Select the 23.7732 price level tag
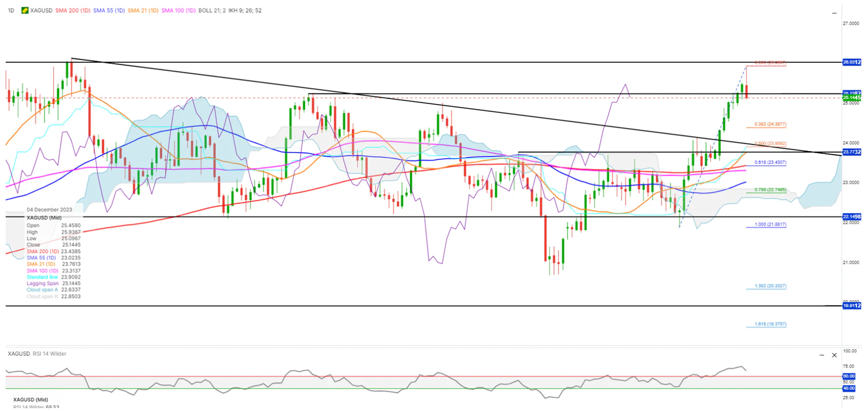Viewport: 868px width, 411px height. pos(852,152)
